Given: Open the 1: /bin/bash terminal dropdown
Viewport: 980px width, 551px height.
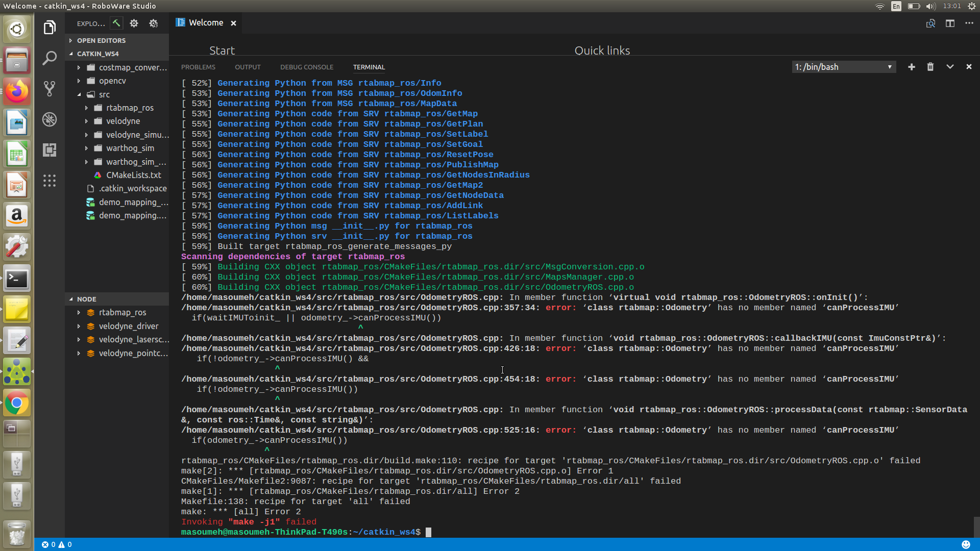Looking at the screenshot, I should point(844,67).
